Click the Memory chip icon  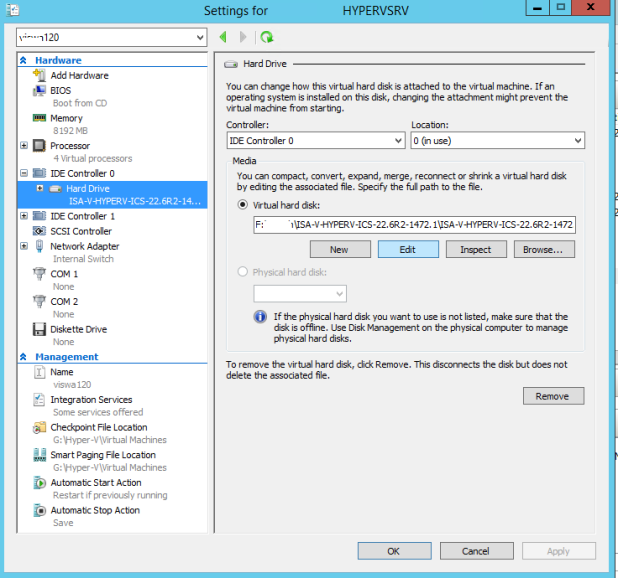pos(39,118)
